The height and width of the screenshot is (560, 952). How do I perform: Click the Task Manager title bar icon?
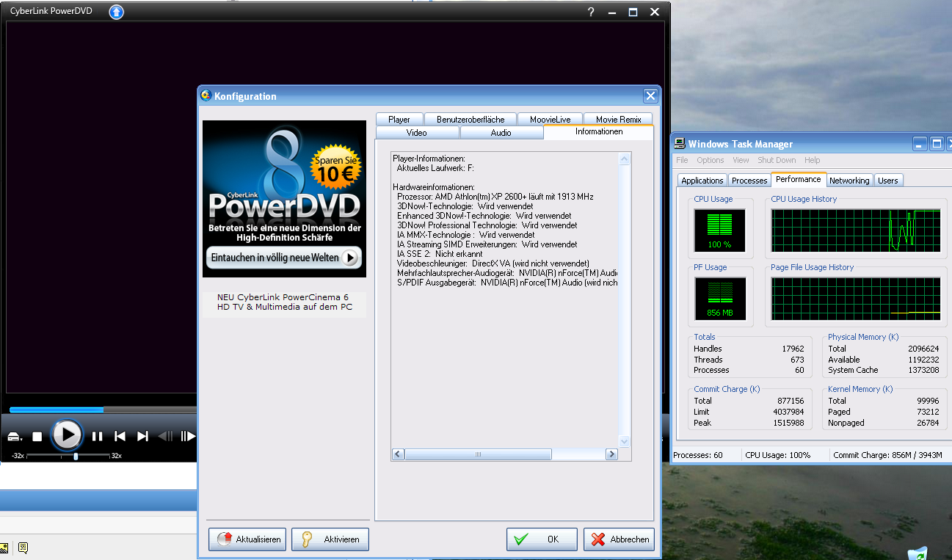680,144
